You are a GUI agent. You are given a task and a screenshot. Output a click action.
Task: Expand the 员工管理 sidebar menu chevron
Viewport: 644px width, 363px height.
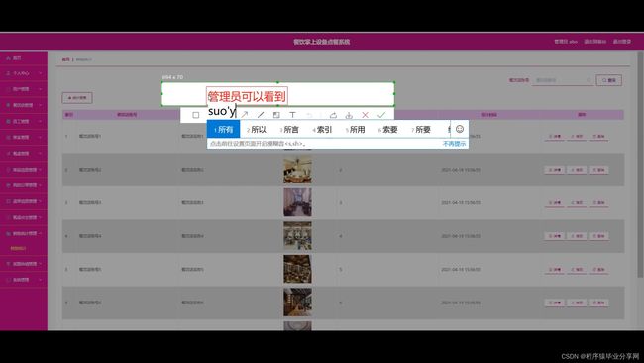coord(41,121)
